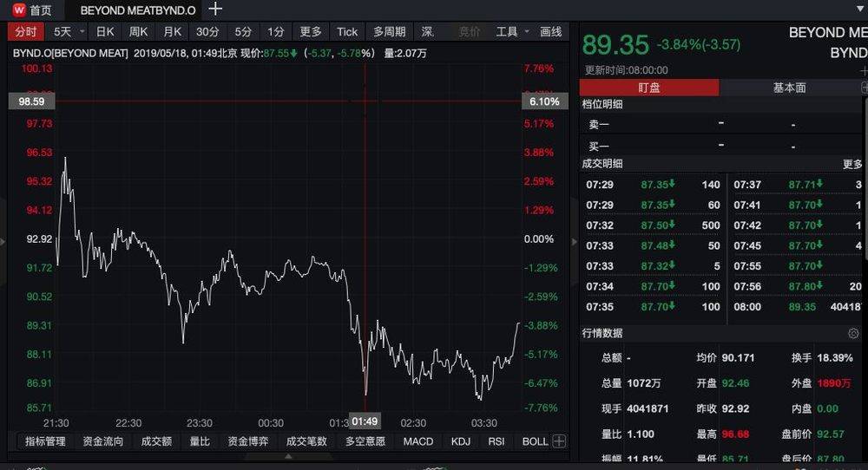Select the 1分 interval
Viewport: 868px width, 470px height.
(x=276, y=31)
